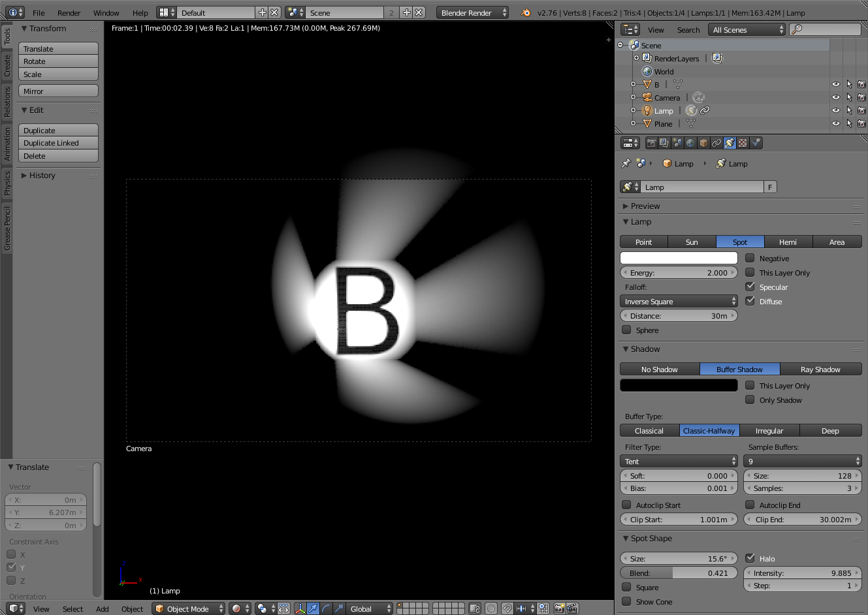Open the File menu
Screen dimensions: 868x615
click(x=39, y=12)
